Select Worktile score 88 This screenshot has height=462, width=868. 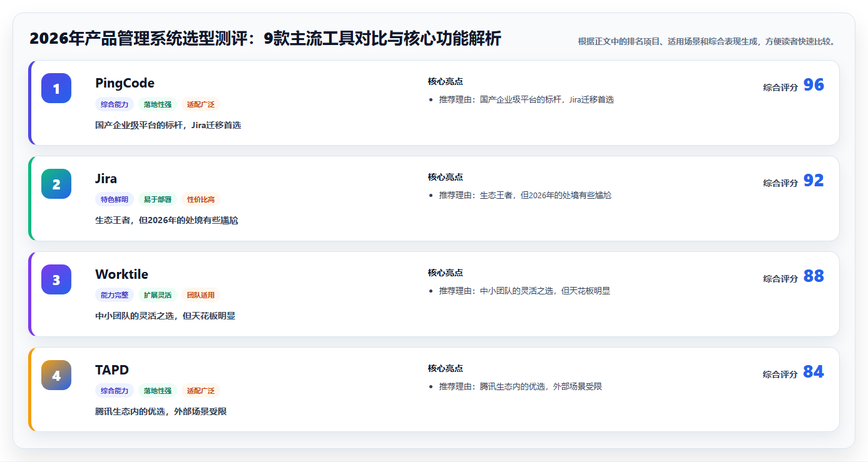pos(814,277)
